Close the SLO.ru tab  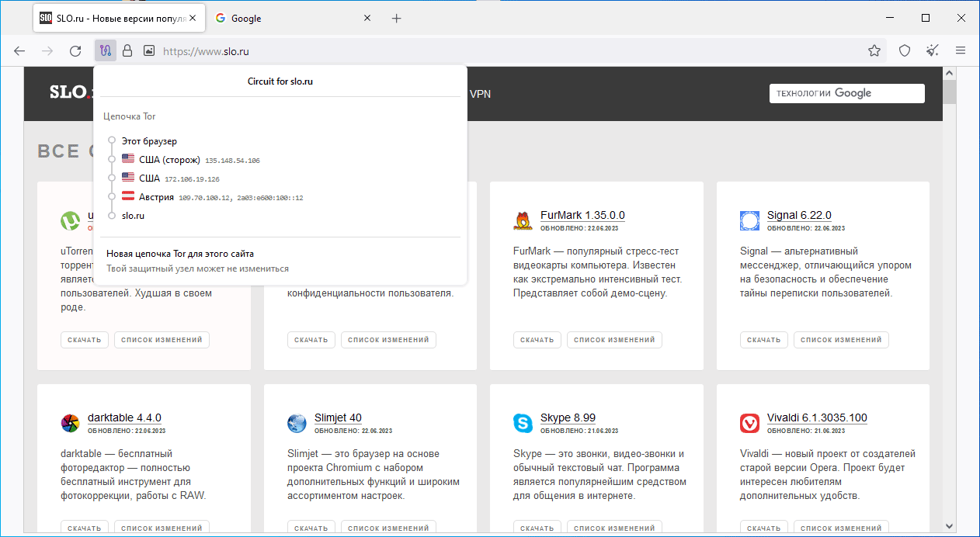point(191,18)
